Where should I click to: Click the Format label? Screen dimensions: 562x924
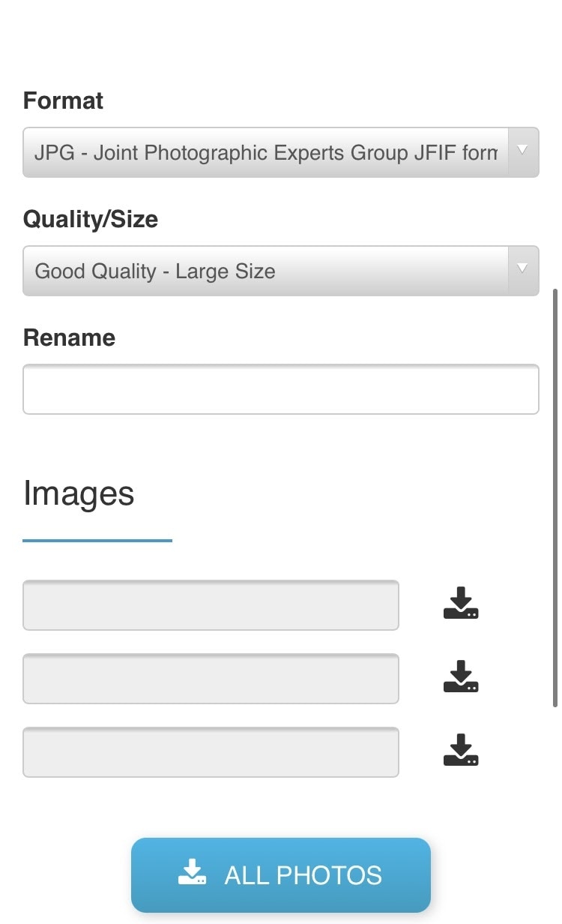(64, 101)
